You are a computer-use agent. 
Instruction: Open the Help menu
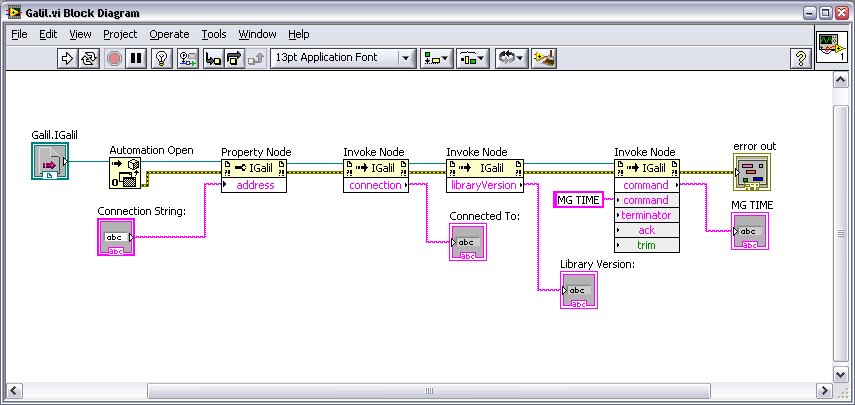299,34
